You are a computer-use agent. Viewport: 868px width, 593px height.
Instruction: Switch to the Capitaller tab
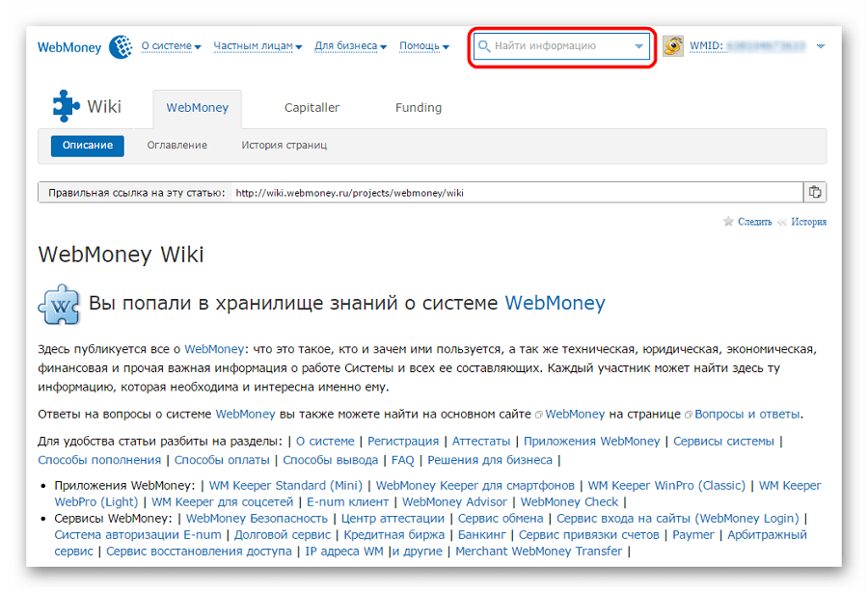312,107
